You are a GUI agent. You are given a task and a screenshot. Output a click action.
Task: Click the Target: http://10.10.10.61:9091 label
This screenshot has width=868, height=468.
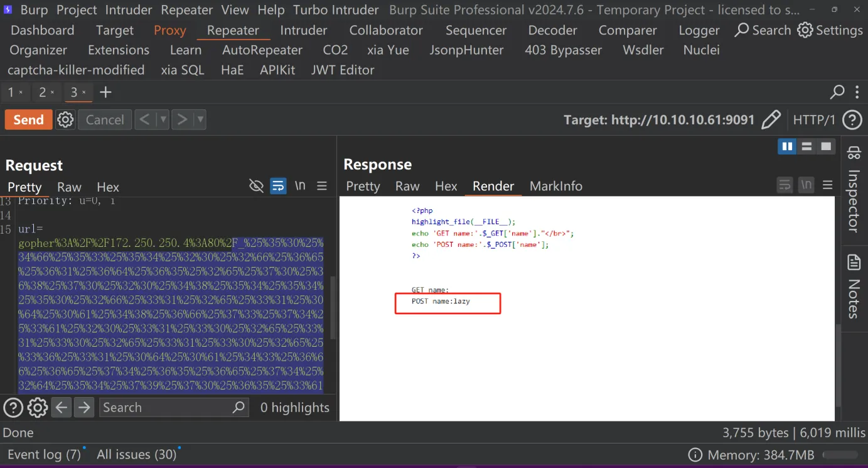pos(659,119)
